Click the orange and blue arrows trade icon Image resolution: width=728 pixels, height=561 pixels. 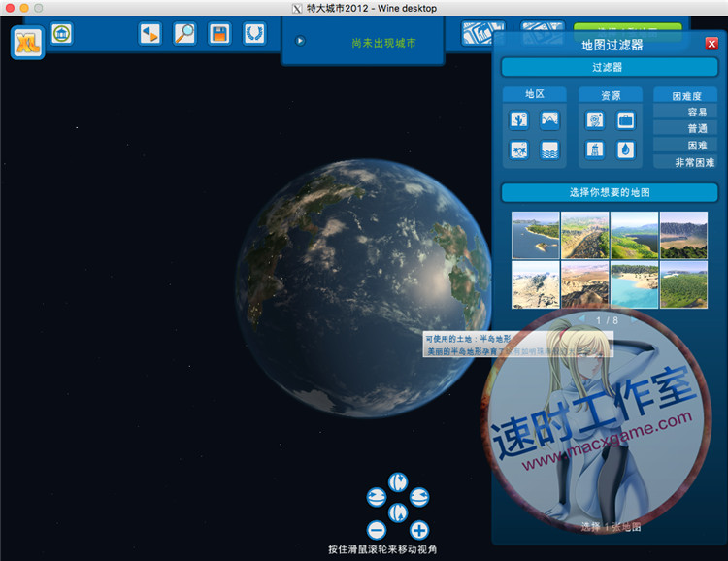(149, 33)
